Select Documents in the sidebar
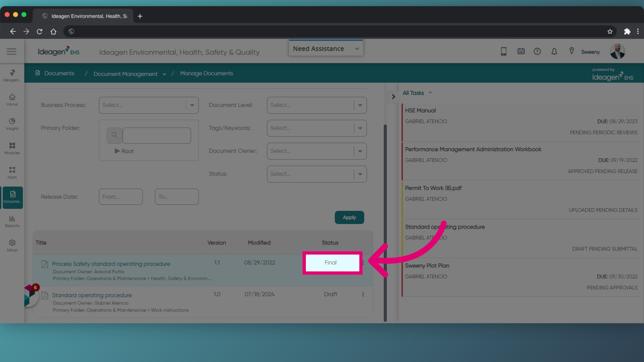 coord(13,197)
